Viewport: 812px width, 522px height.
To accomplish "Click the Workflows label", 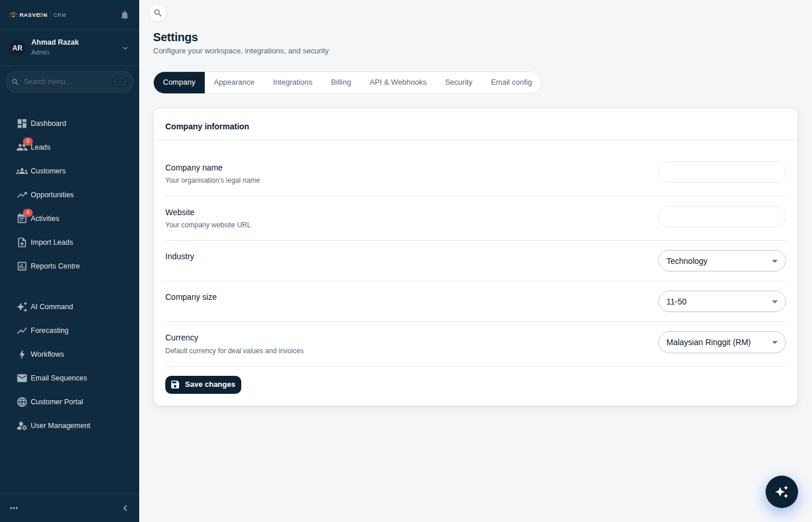I will coord(48,354).
